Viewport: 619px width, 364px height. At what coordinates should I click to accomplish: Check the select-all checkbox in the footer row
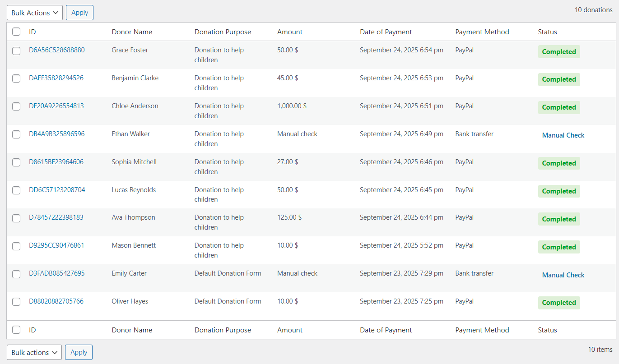click(x=16, y=330)
